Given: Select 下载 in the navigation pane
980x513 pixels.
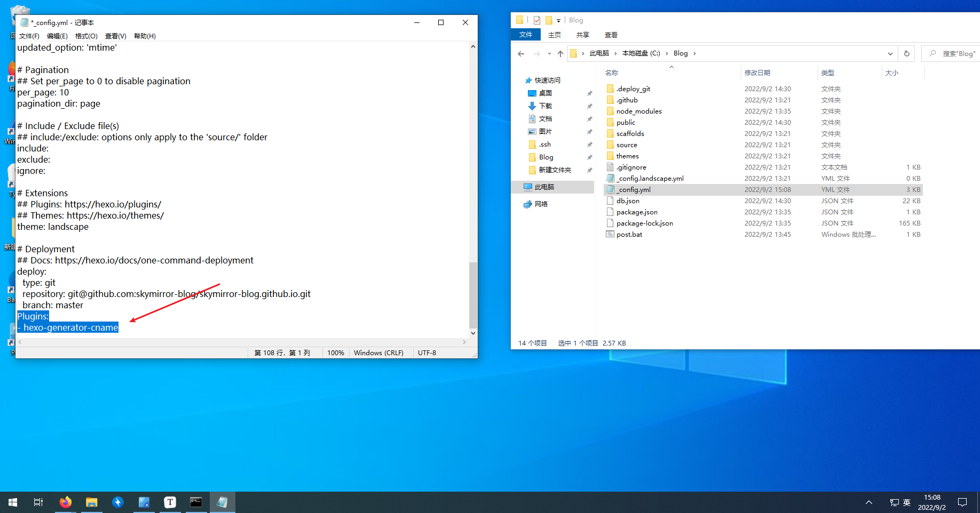Looking at the screenshot, I should click(545, 106).
